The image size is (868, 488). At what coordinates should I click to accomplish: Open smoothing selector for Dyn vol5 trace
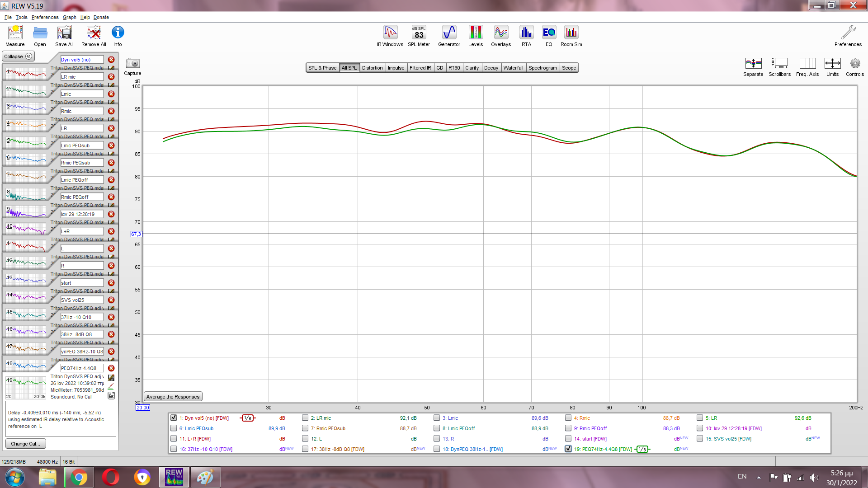tap(248, 418)
